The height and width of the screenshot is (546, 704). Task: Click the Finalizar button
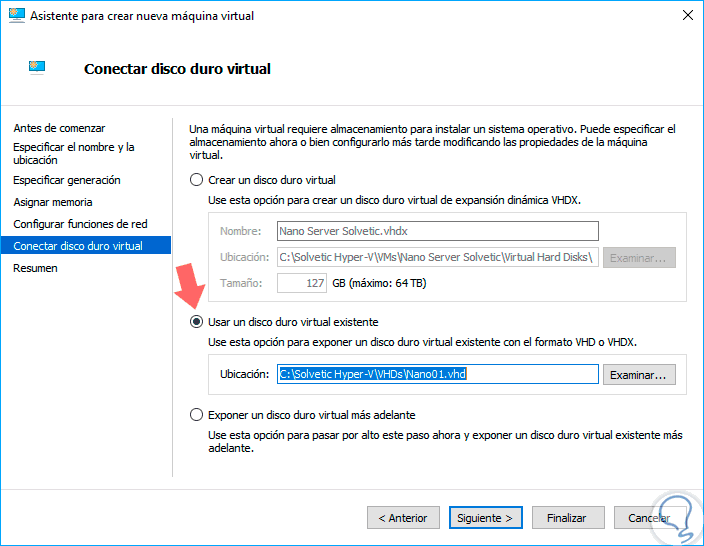pyautogui.click(x=566, y=518)
